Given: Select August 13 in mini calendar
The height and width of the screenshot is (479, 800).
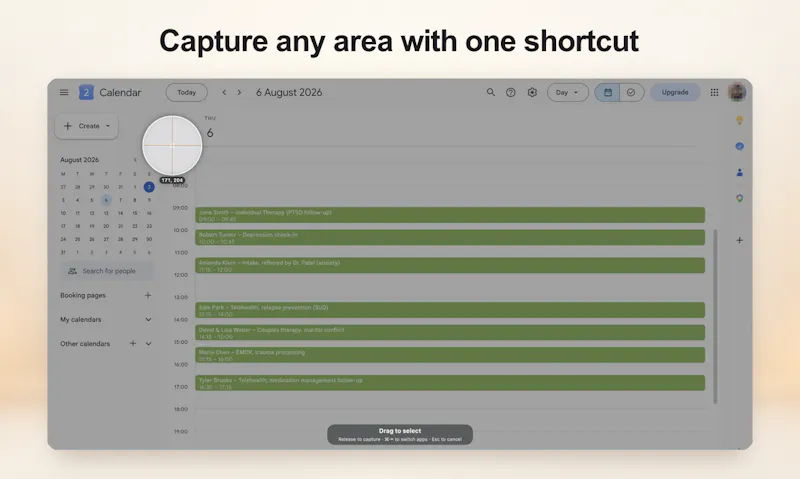Looking at the screenshot, I should pyautogui.click(x=106, y=213).
